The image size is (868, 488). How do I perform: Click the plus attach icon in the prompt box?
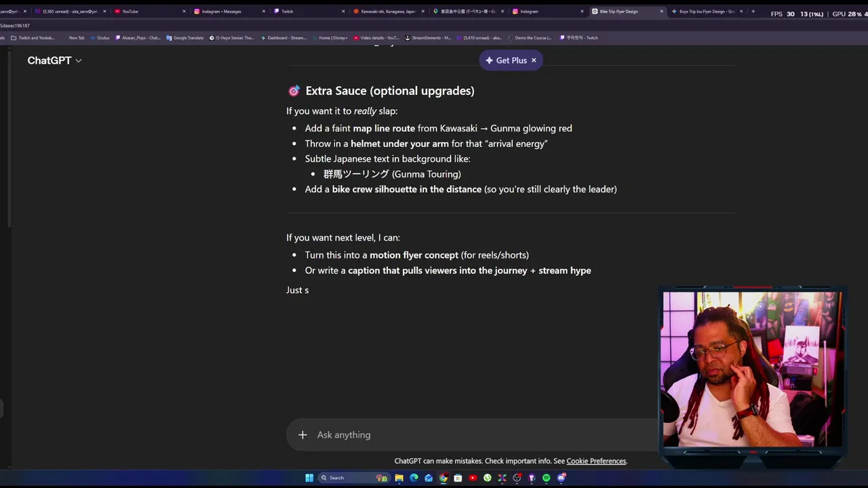pos(302,434)
